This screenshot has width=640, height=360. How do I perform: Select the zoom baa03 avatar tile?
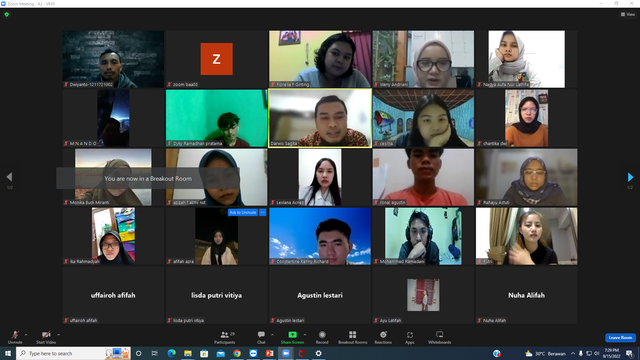coord(216,59)
